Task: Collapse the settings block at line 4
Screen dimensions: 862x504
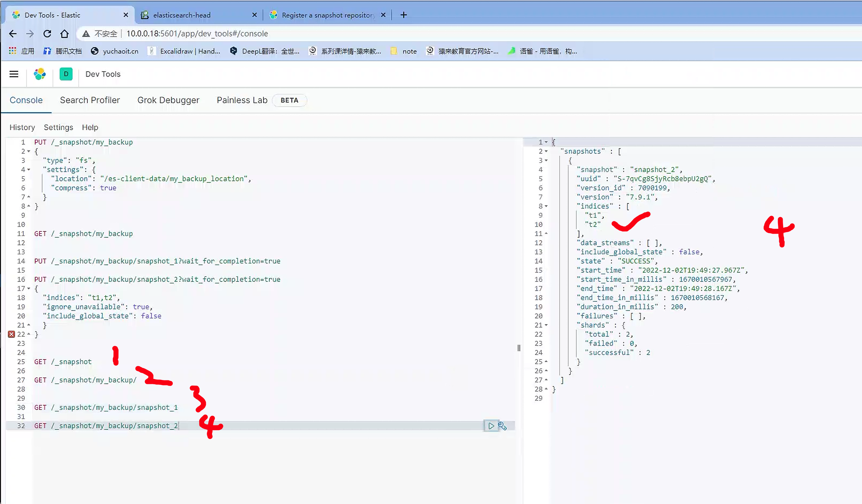Action: coord(29,169)
